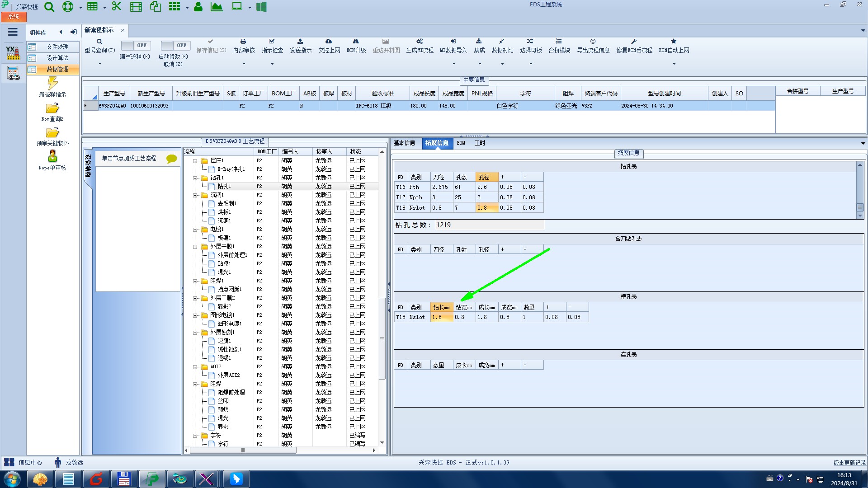This screenshot has height=488, width=868.
Task: Open the 版本更新记录 link
Action: (x=849, y=463)
